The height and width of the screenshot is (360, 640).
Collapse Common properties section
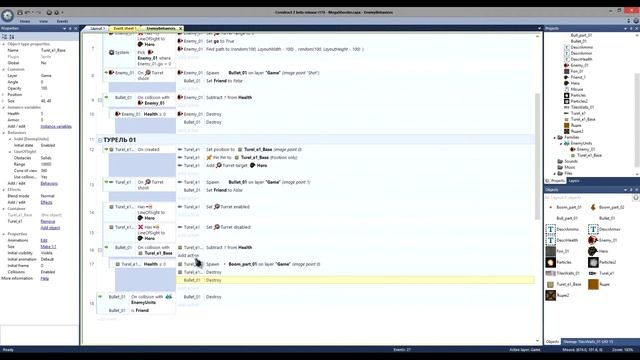[4, 69]
